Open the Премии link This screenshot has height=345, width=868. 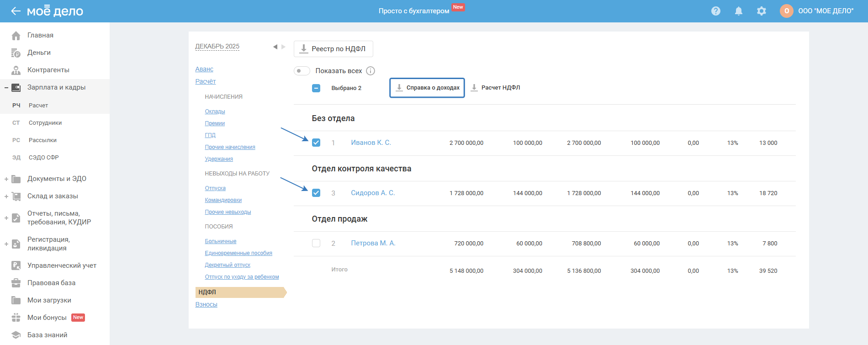click(x=215, y=123)
